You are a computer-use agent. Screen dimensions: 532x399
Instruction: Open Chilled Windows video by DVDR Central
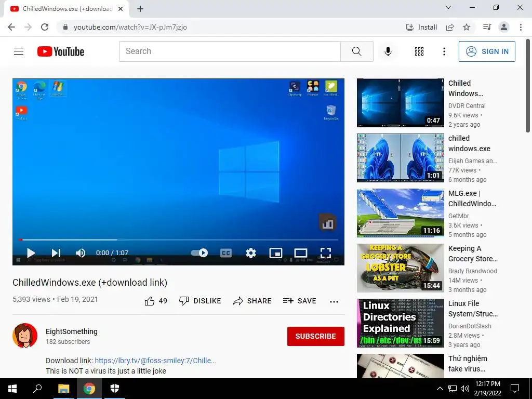[401, 103]
